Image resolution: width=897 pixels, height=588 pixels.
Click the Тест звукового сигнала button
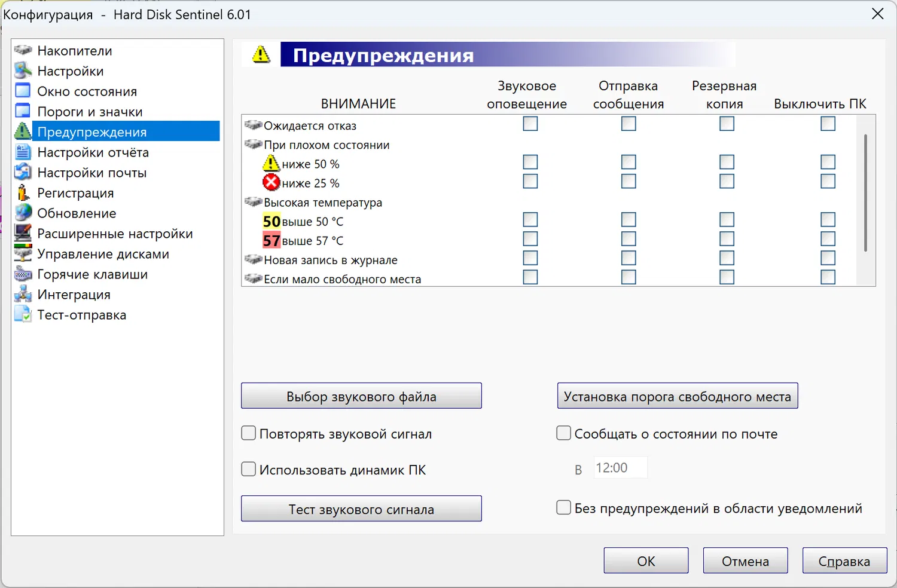361,509
